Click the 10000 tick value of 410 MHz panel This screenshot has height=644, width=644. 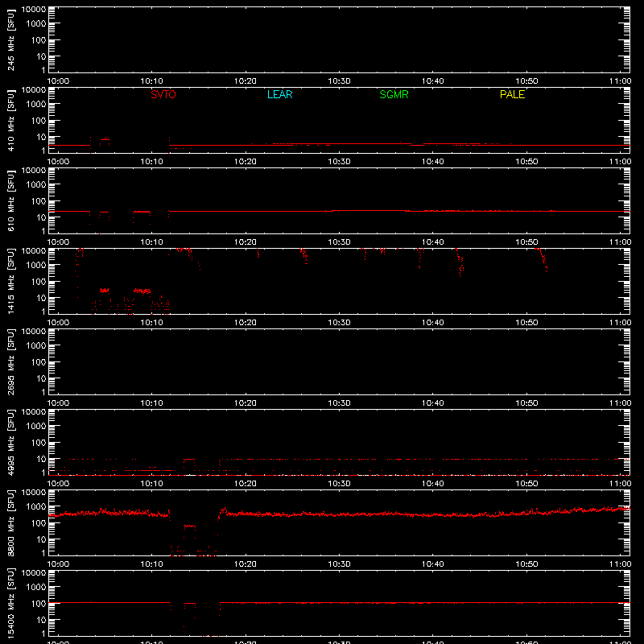tap(34, 90)
